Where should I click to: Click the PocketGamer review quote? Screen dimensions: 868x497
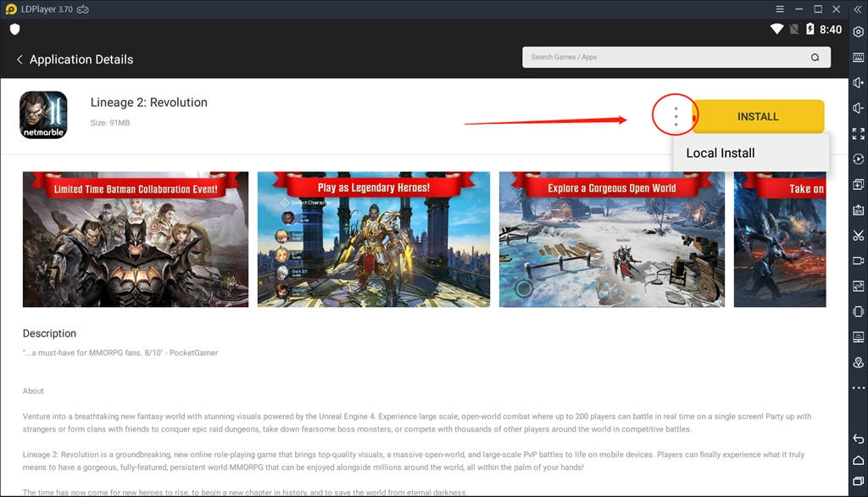pos(120,353)
